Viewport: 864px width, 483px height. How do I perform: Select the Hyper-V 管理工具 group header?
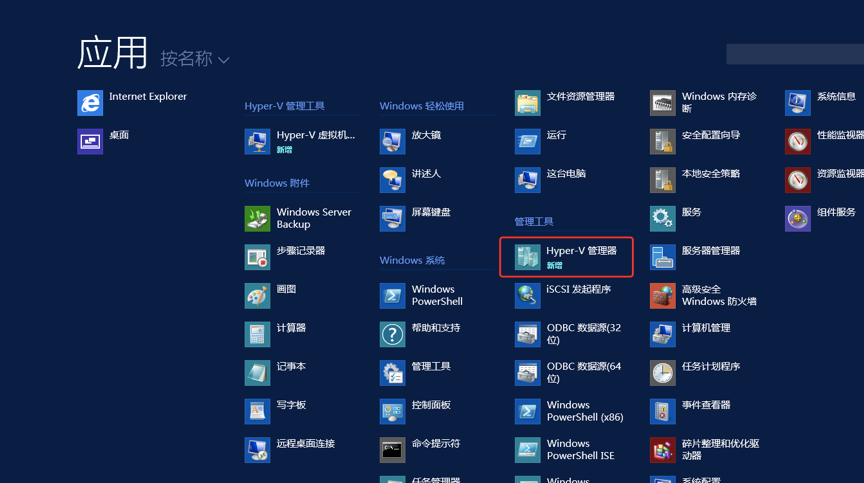(284, 106)
